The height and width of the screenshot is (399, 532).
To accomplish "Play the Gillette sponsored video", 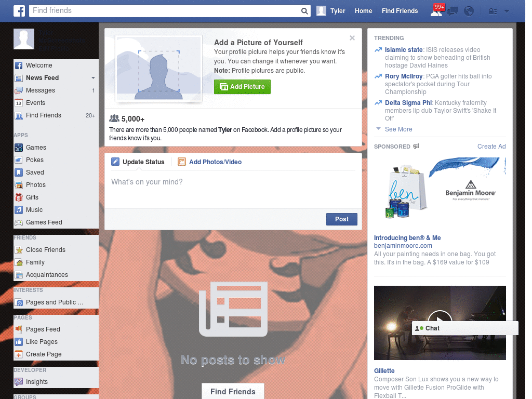I will coord(440,320).
